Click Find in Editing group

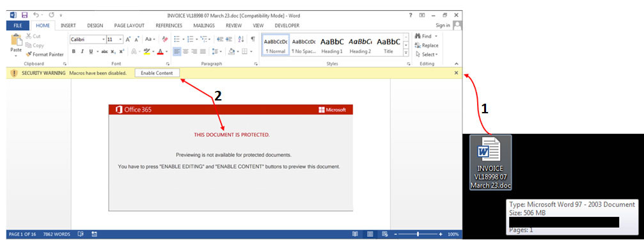pos(423,36)
